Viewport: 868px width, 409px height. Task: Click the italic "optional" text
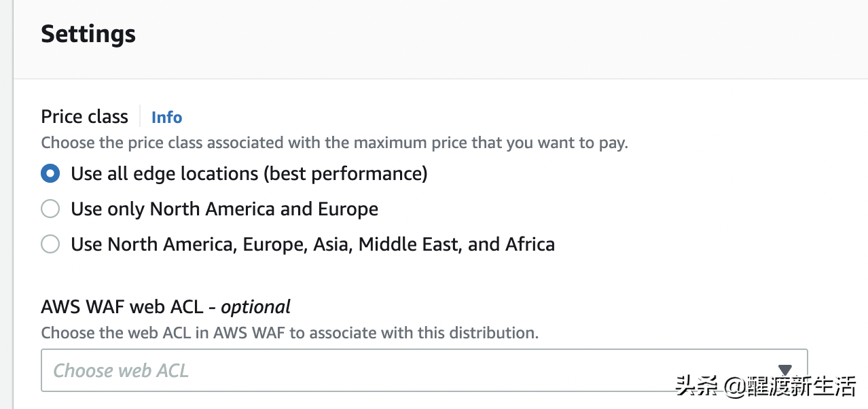click(x=255, y=307)
